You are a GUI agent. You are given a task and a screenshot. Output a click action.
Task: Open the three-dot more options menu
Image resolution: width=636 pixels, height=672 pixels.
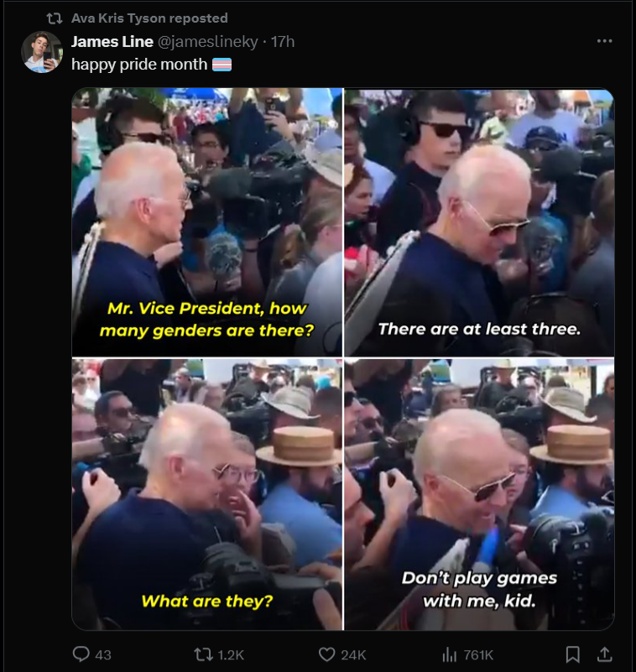(604, 41)
